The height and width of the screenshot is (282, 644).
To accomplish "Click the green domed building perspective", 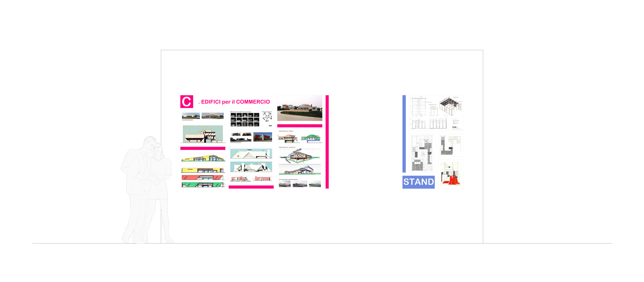I will 311,138.
